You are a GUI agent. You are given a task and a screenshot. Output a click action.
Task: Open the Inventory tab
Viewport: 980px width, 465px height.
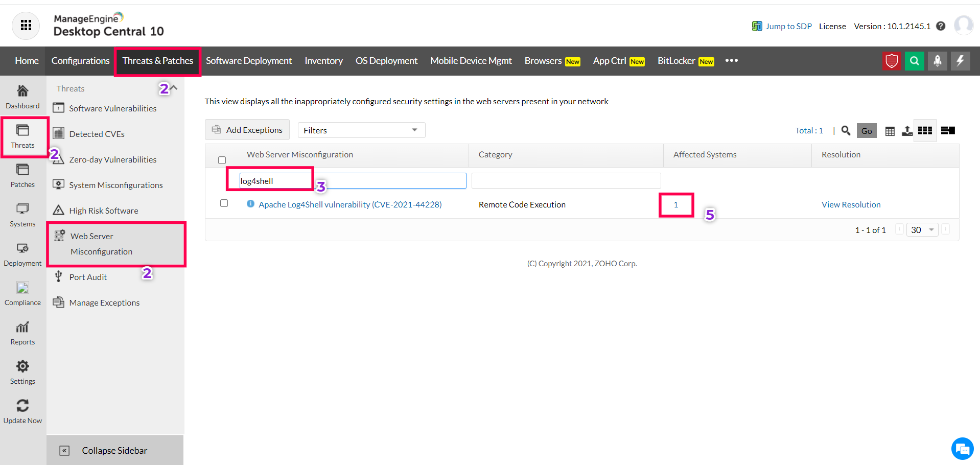323,61
